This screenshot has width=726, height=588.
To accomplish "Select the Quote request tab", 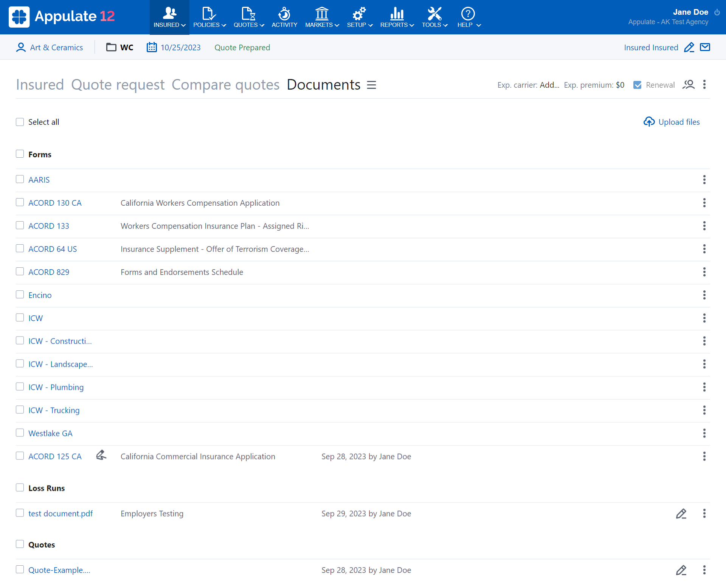I will click(x=118, y=85).
